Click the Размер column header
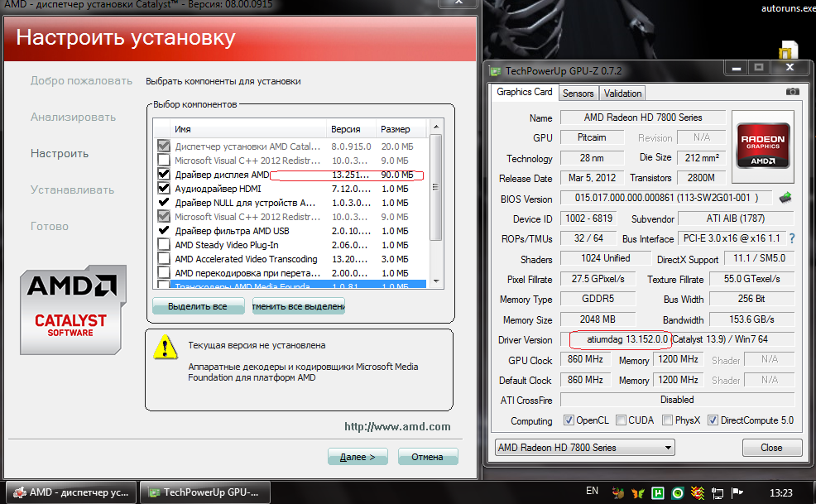 [x=401, y=128]
